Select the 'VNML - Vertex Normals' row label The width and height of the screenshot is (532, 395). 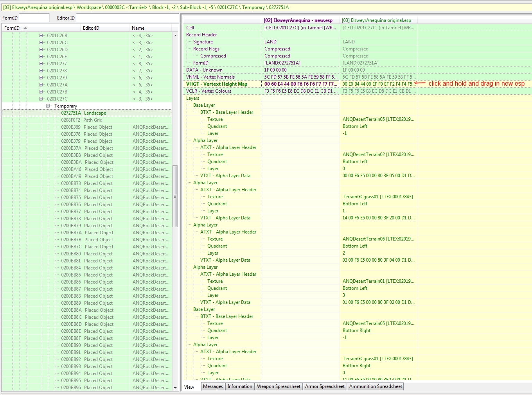(x=210, y=77)
